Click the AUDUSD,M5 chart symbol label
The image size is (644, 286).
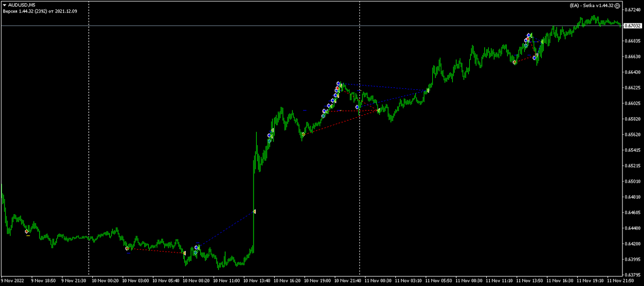(21, 5)
